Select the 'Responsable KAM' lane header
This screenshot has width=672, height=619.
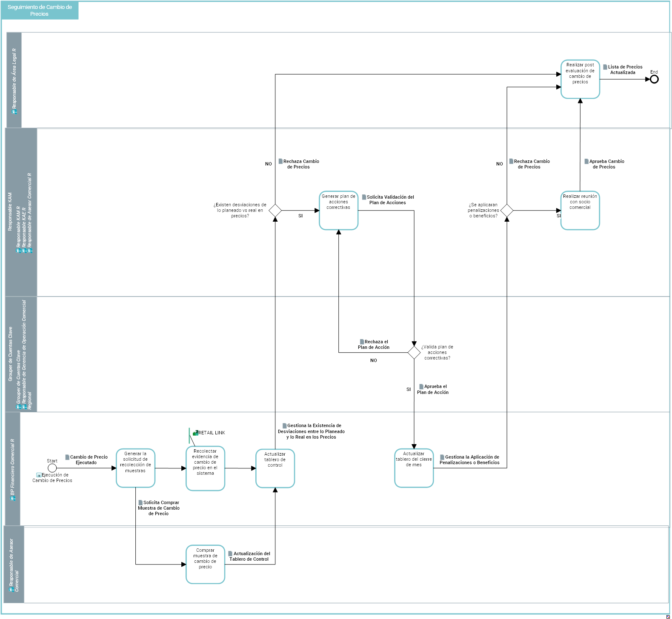click(21, 212)
